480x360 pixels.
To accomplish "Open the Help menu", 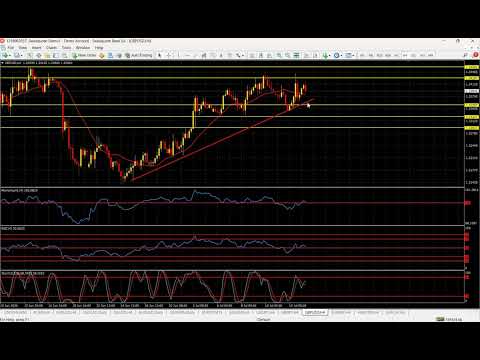I will click(x=99, y=48).
